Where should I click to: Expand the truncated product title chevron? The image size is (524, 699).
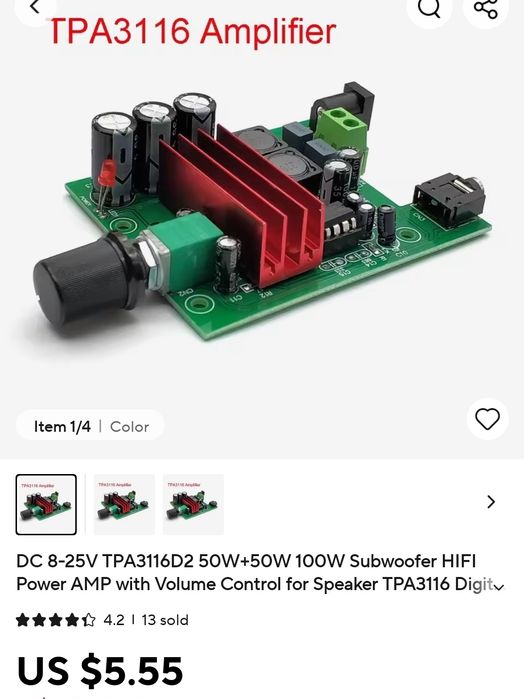pyautogui.click(x=500, y=587)
